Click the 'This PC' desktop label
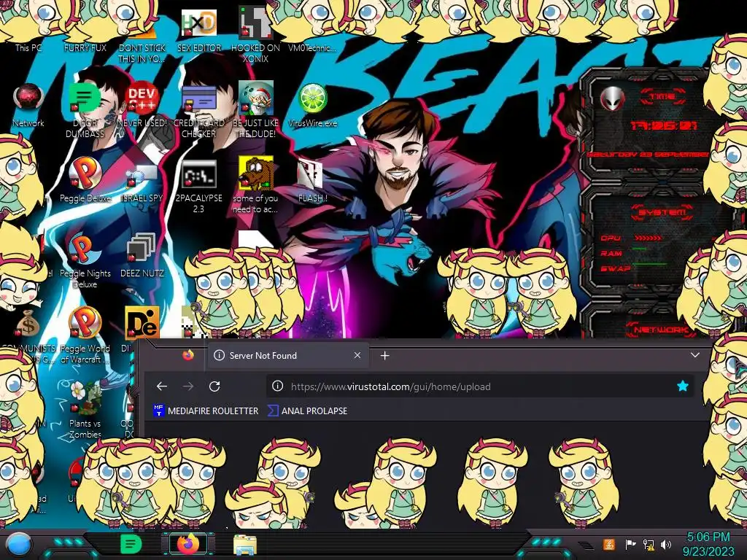 pos(28,47)
